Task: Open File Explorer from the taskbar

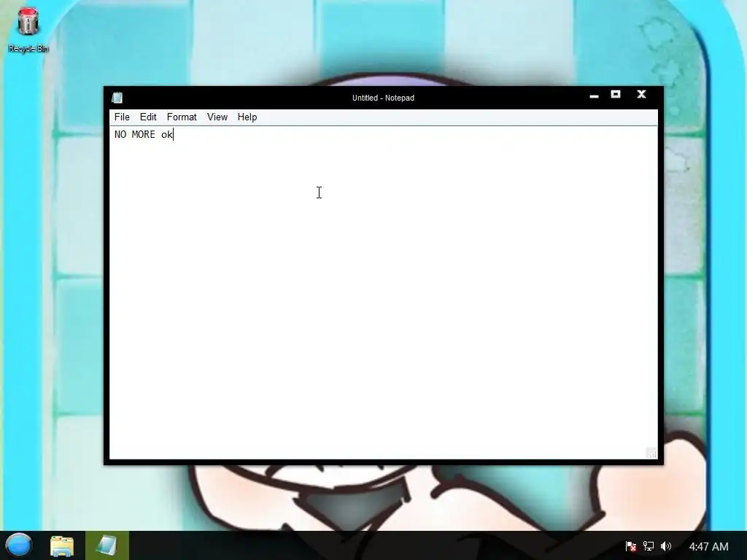Action: coord(62,545)
